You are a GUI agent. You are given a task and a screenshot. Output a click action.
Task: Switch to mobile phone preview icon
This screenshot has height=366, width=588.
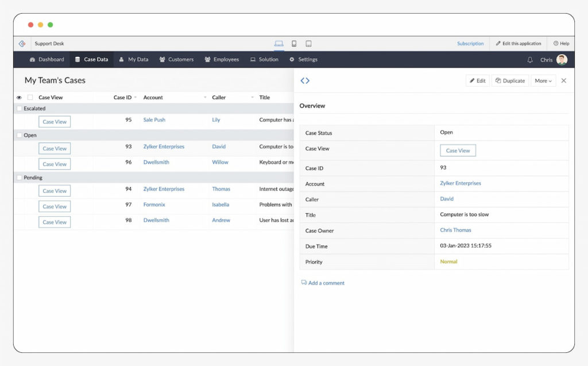click(294, 43)
